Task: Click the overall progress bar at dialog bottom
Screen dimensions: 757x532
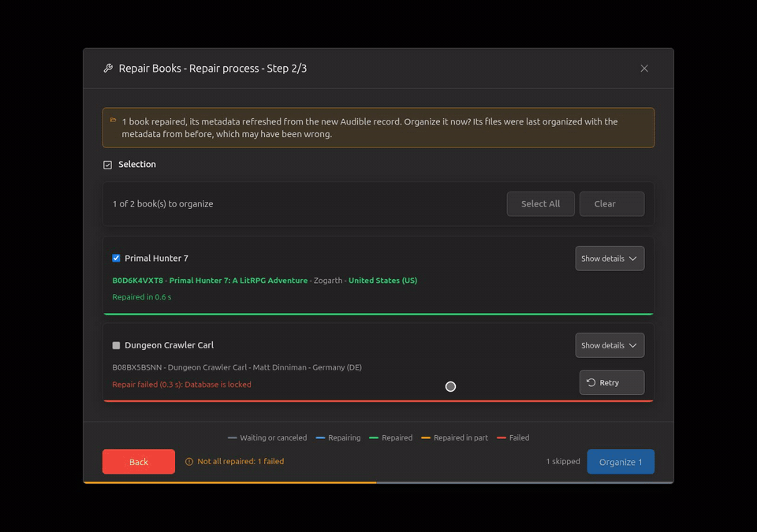Action: [378, 482]
